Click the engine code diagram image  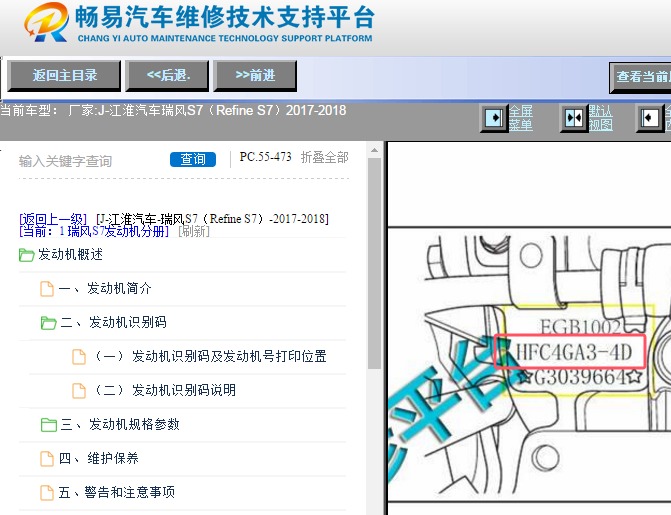pos(529,364)
